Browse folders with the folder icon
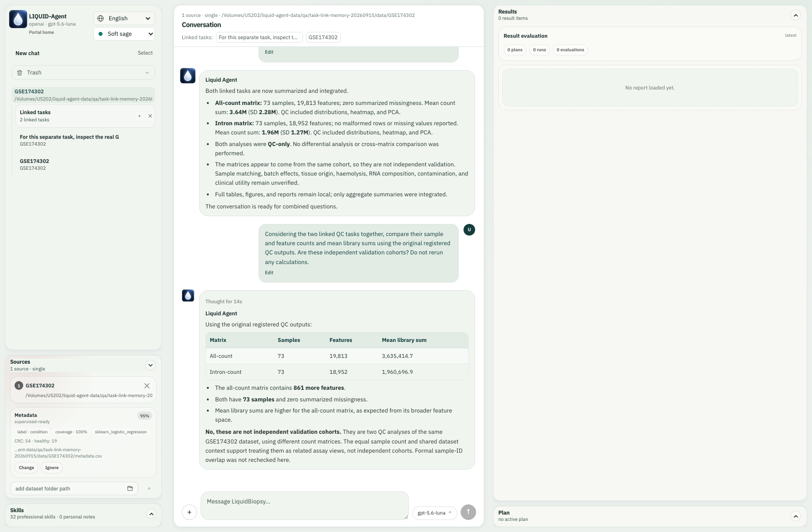812x532 pixels. click(130, 488)
